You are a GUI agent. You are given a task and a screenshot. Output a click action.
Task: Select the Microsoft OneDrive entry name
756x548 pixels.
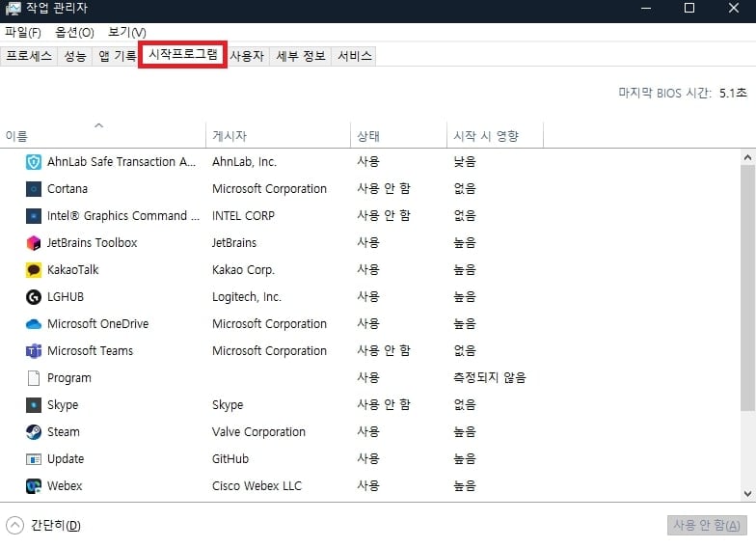click(98, 324)
